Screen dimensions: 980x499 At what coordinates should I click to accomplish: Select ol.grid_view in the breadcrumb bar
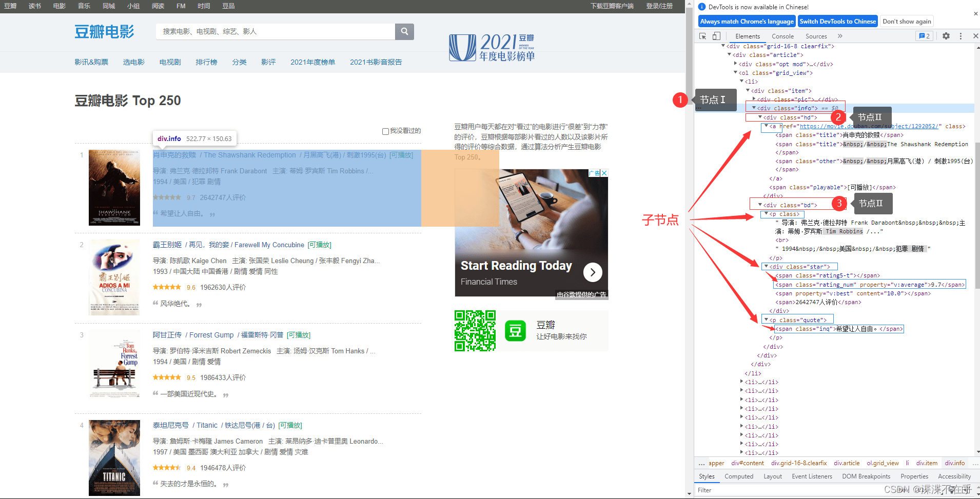[883, 463]
